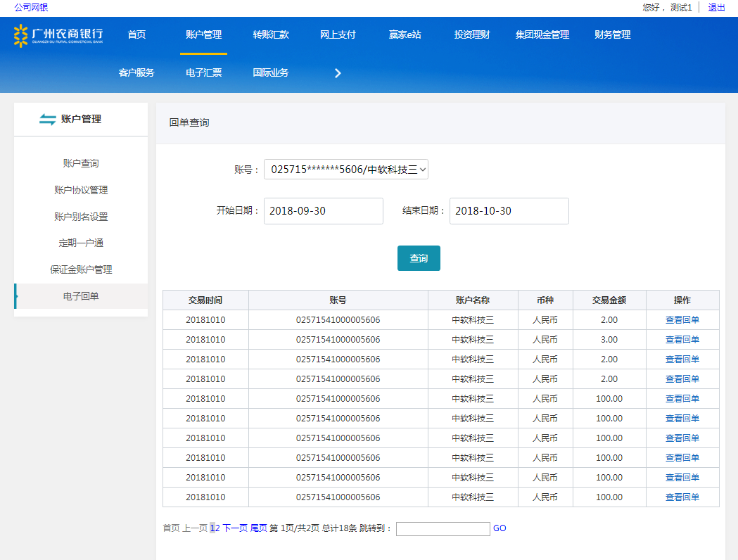Click the 退出 logout link

click(x=716, y=7)
